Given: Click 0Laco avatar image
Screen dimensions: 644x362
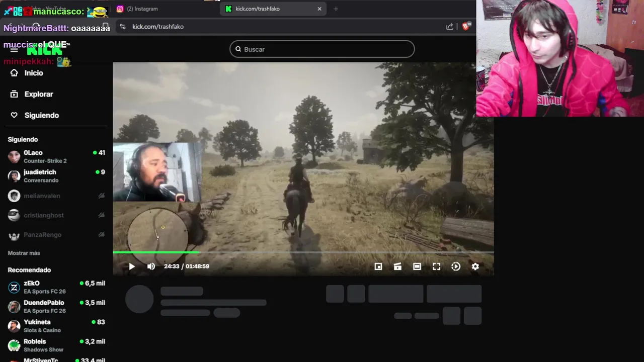Looking at the screenshot, I should pyautogui.click(x=14, y=156).
